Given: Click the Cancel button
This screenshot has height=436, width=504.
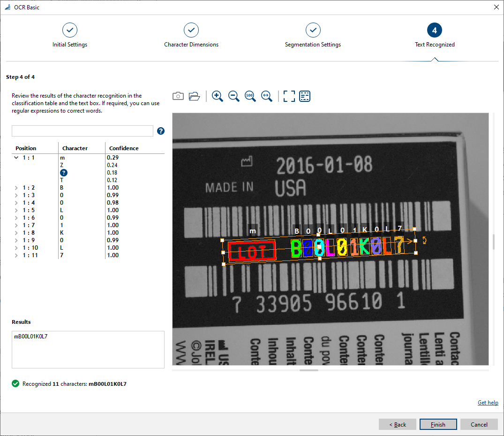Looking at the screenshot, I should [479, 424].
